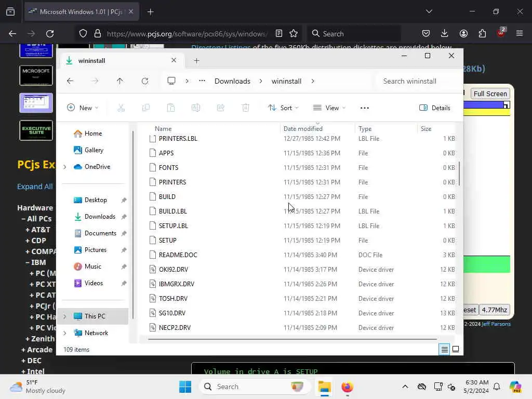The image size is (532, 399).
Task: Expand This PC in navigation pane
Action: pos(65,316)
